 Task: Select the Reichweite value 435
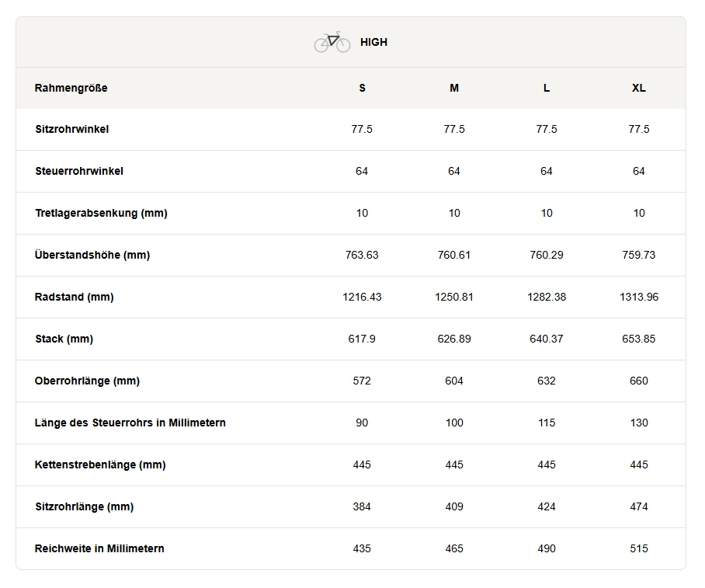tap(362, 549)
